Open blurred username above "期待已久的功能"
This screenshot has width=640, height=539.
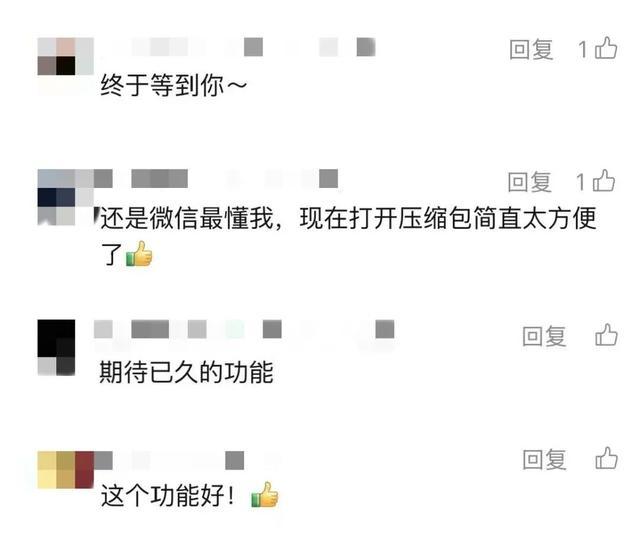[244, 329]
